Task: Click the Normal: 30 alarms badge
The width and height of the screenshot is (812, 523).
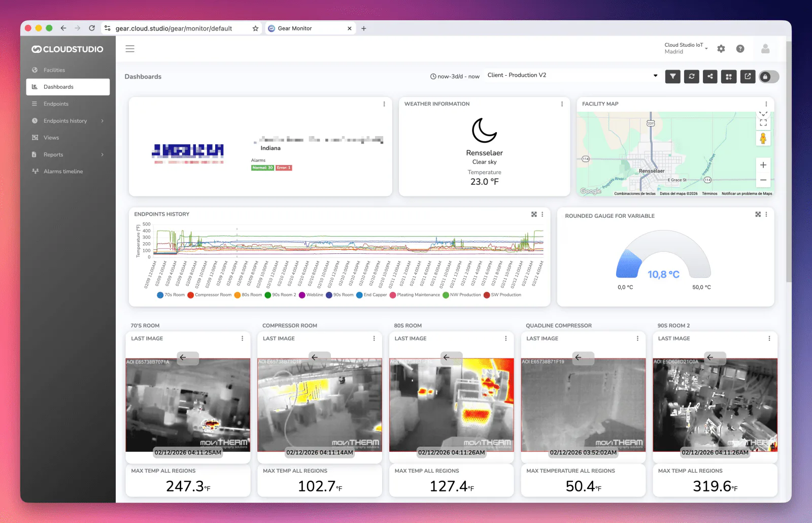Action: coord(262,168)
